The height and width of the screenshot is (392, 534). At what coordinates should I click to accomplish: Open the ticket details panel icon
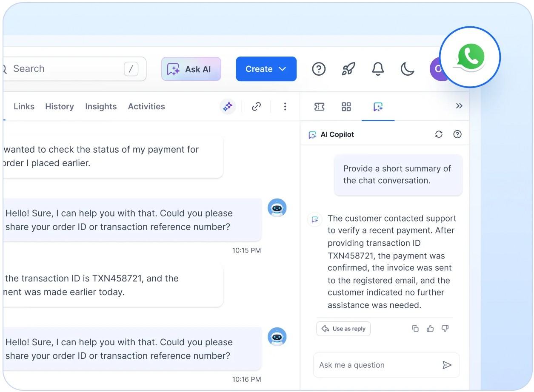coord(320,106)
